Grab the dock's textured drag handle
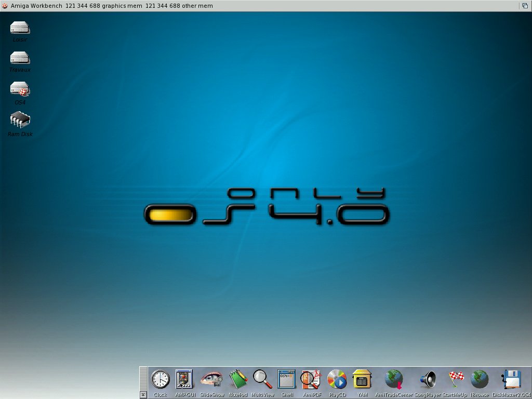Screen dimensions: 532x399 click(x=143, y=379)
